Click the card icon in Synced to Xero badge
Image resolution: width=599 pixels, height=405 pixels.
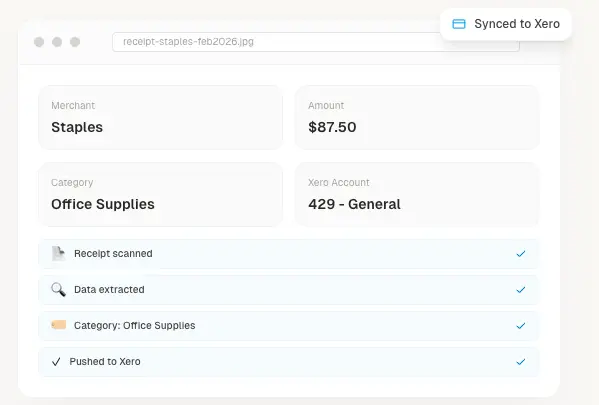click(458, 24)
